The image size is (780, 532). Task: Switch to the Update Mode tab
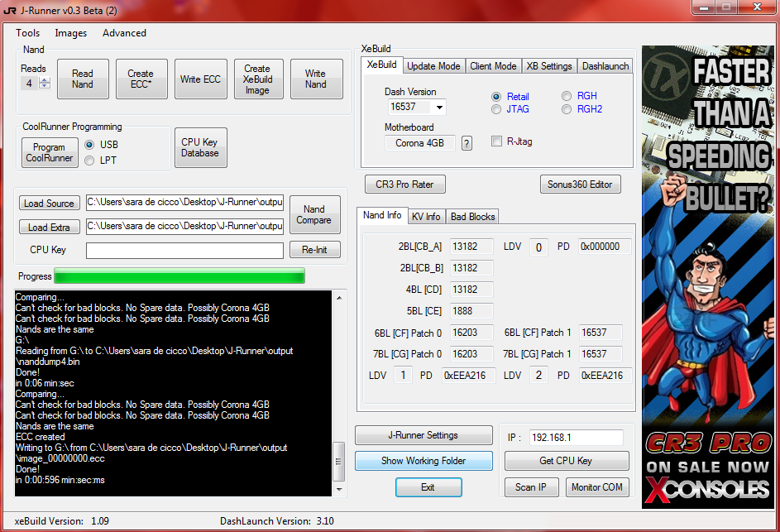click(433, 66)
